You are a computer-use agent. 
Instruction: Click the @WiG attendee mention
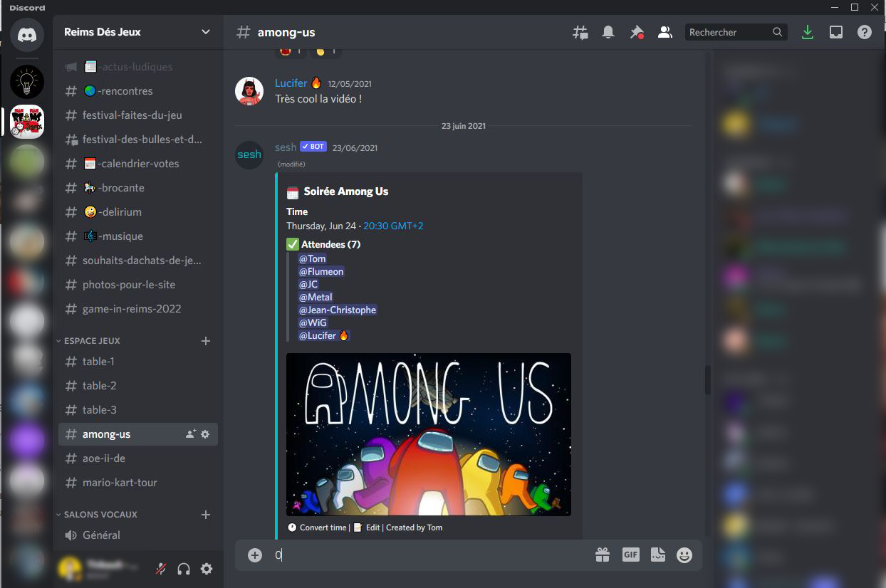click(313, 322)
